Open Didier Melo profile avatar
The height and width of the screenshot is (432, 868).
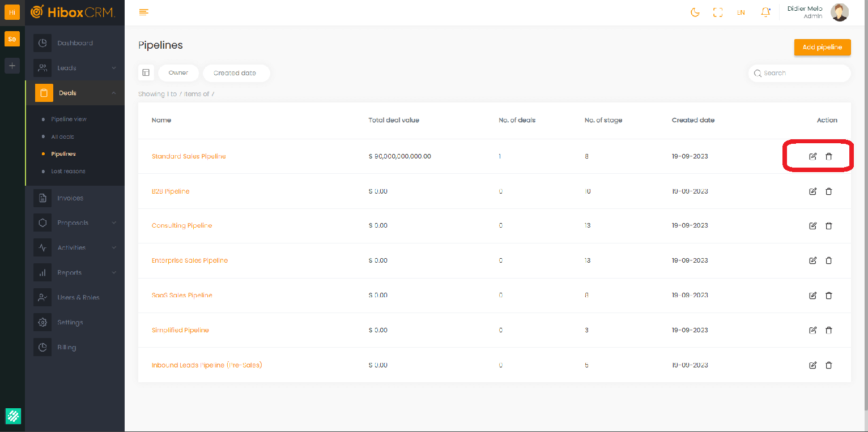pyautogui.click(x=839, y=12)
